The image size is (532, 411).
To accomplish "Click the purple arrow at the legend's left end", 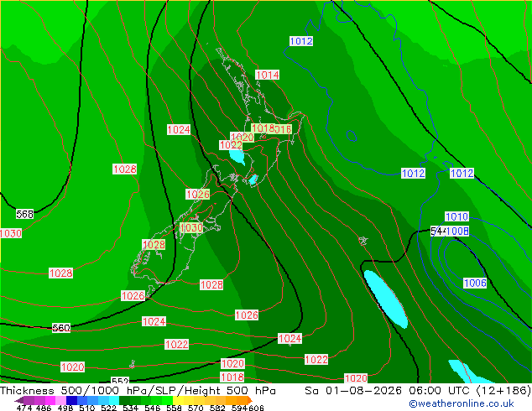I will coord(18,400).
